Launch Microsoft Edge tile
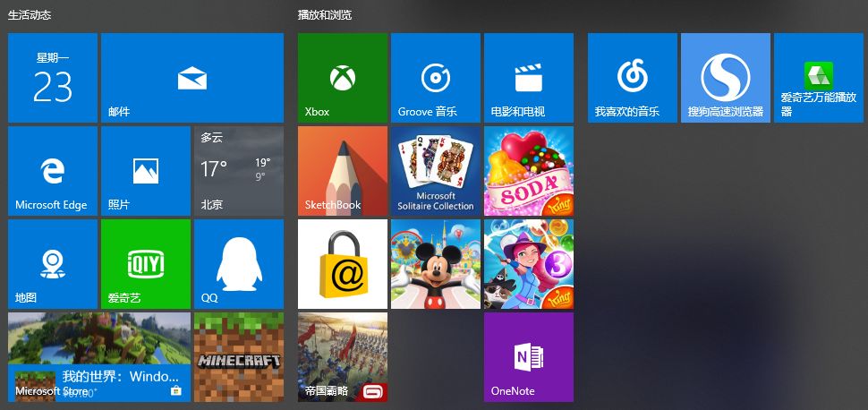Viewport: 868px width, 410px height. coord(53,171)
